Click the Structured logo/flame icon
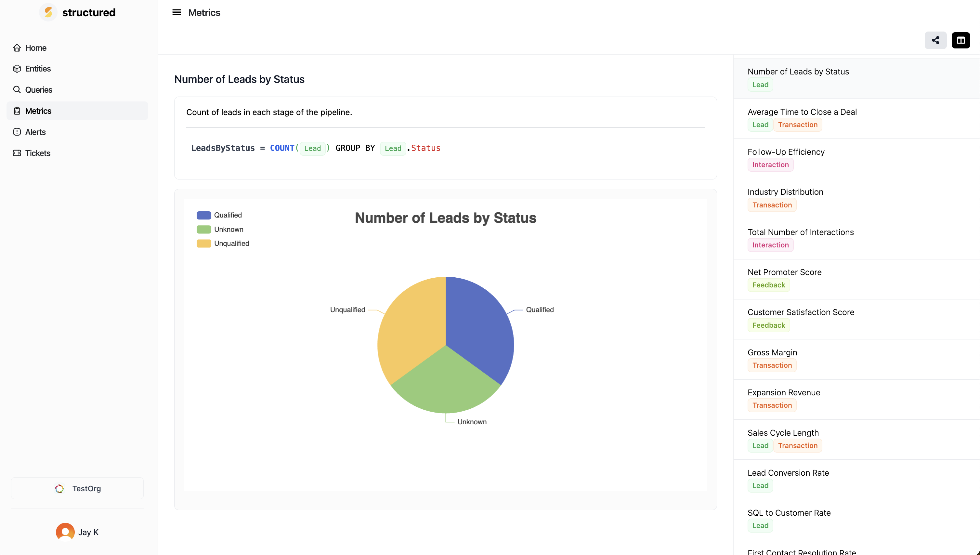The width and height of the screenshot is (980, 555). [50, 13]
